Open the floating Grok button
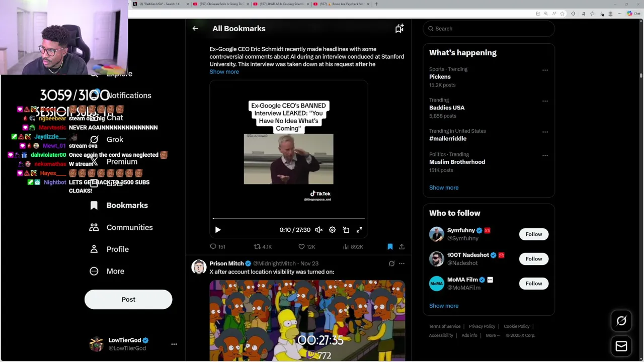This screenshot has height=362, width=644. 621,321
